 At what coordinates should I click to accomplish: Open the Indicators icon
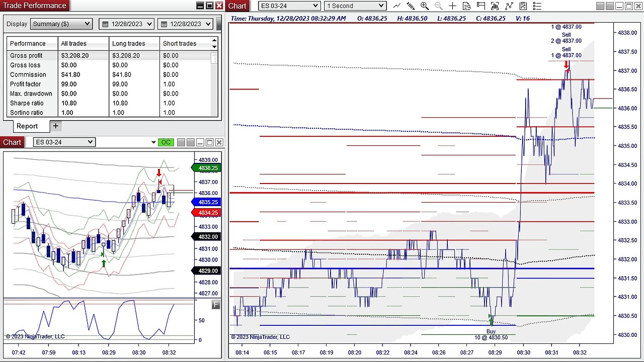coord(509,6)
